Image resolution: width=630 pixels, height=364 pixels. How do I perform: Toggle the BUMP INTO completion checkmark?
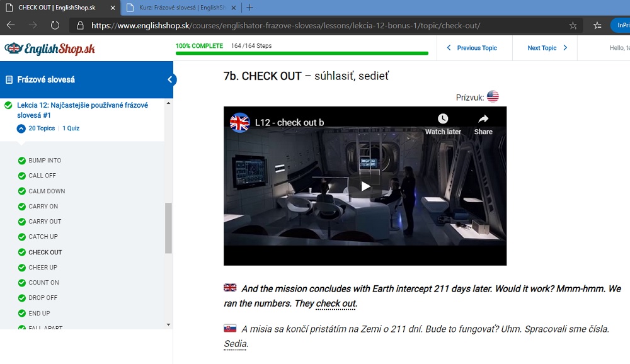click(x=22, y=161)
